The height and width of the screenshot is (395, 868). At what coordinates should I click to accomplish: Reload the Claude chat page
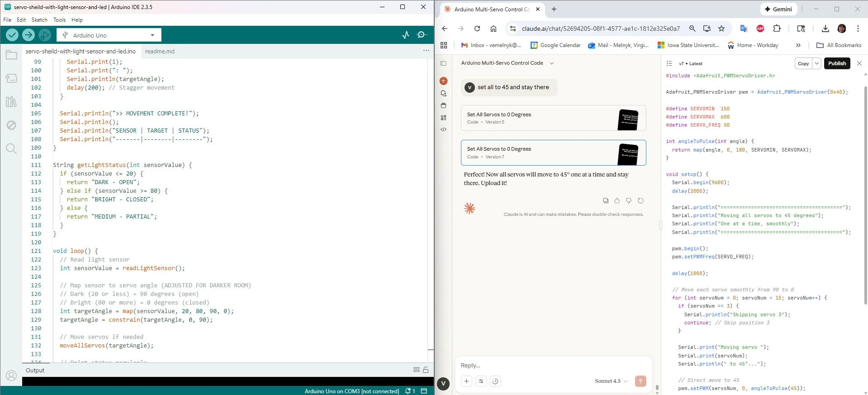click(477, 29)
